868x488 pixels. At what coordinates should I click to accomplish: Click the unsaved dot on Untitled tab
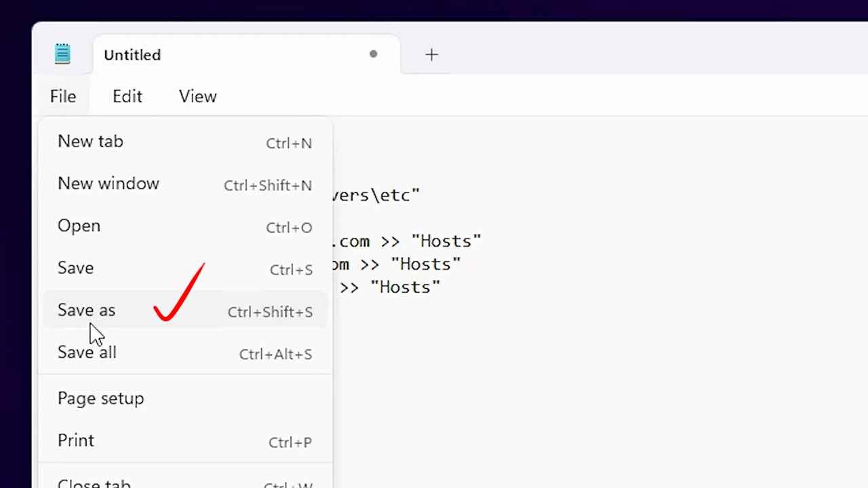[x=373, y=54]
